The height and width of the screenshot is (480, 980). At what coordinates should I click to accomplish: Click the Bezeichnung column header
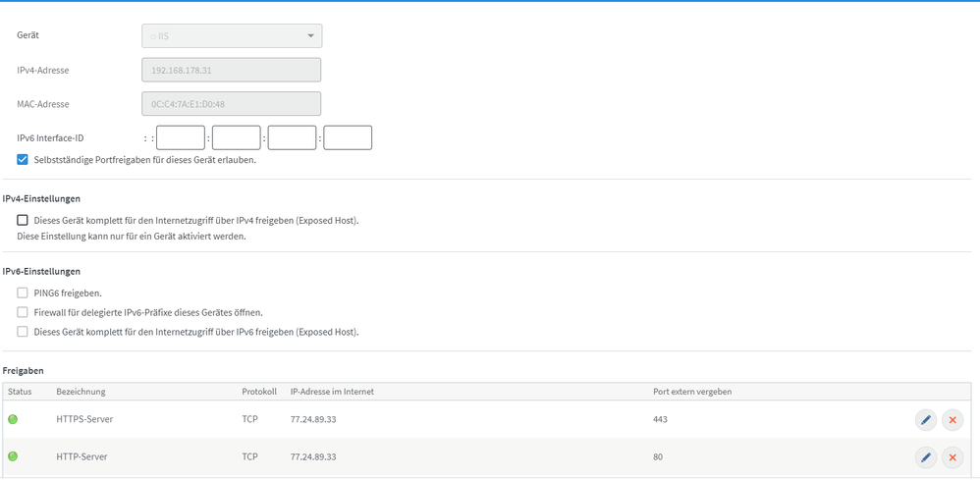[81, 392]
